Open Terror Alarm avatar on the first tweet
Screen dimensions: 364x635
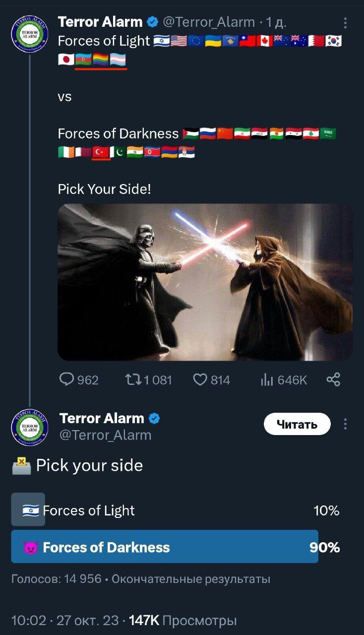[x=30, y=34]
